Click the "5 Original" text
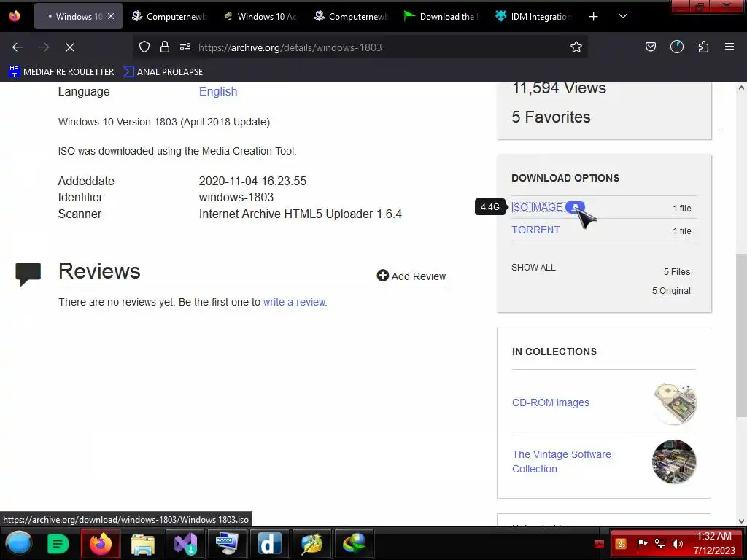The height and width of the screenshot is (560, 747). [x=671, y=290]
